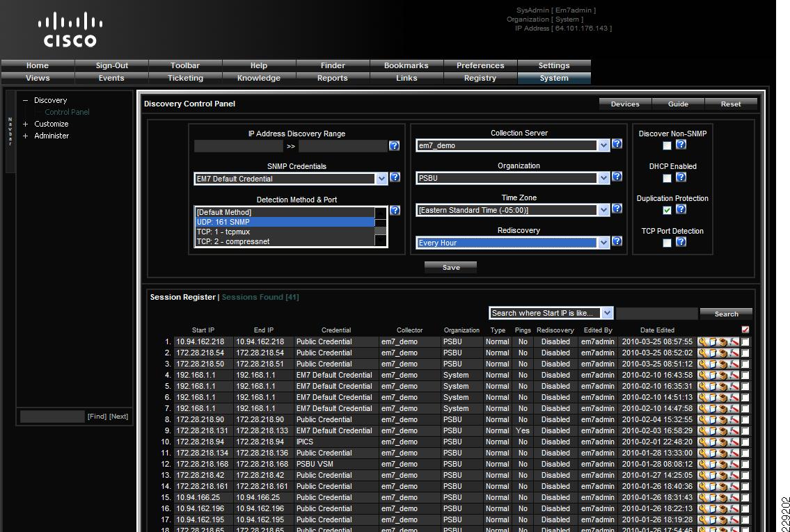
Task: Enable TCP Port Detection checkbox
Action: click(x=667, y=243)
